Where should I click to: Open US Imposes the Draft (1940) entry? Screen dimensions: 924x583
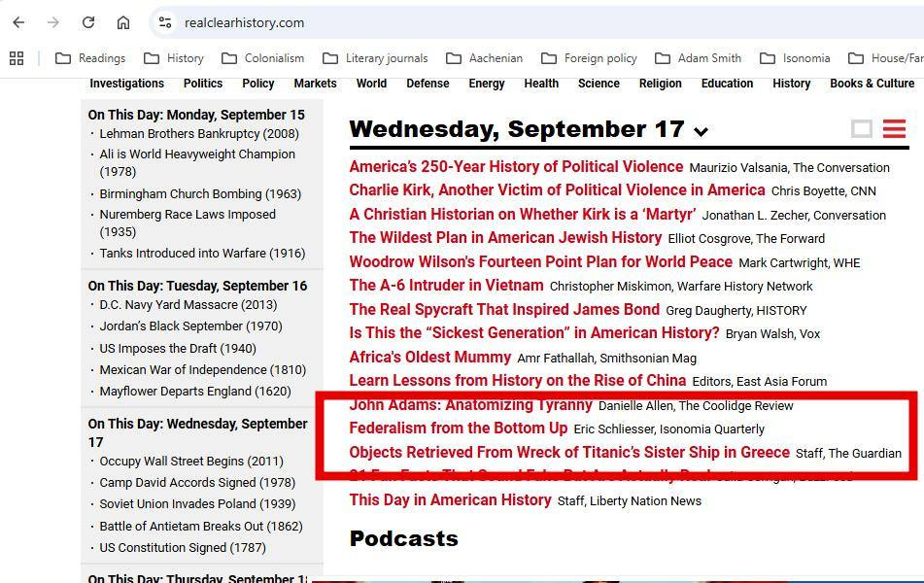pos(178,349)
